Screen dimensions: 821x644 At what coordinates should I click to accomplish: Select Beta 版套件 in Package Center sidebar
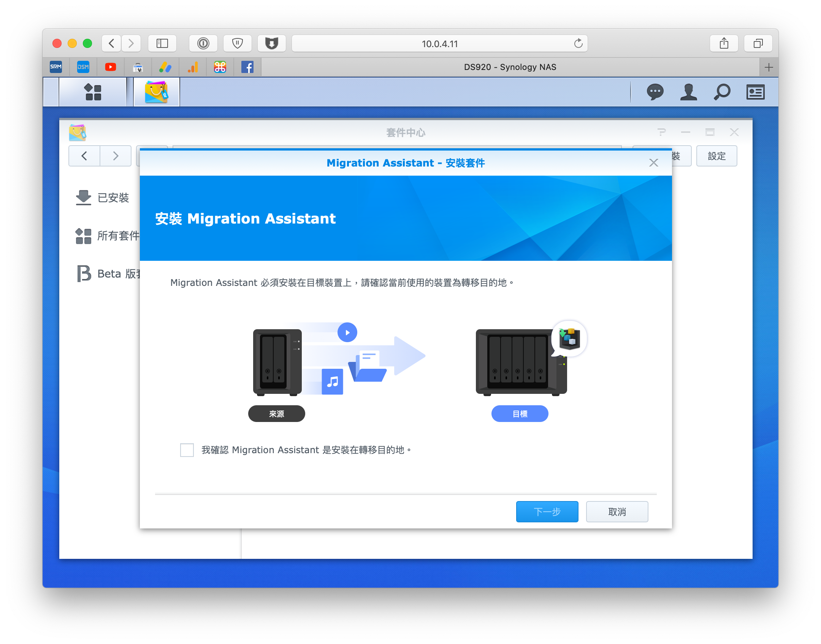108,274
